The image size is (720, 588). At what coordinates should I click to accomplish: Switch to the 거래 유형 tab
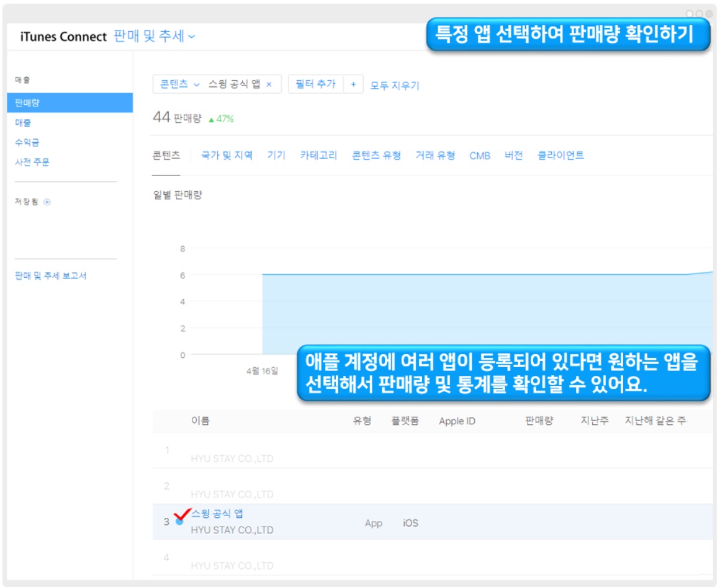(435, 156)
